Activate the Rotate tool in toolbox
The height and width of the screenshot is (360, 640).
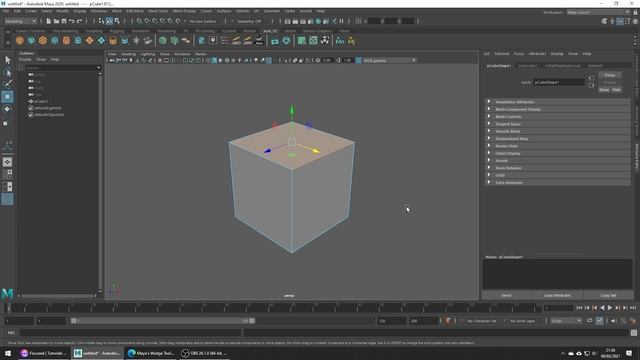coord(7,109)
